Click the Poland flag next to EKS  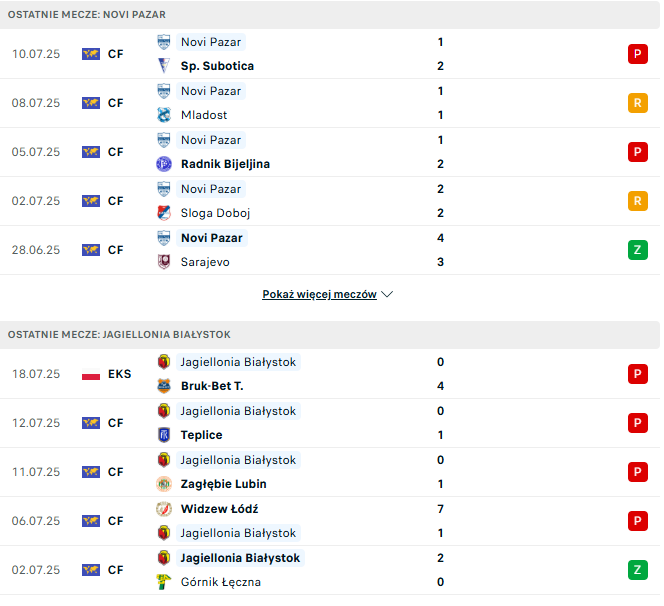click(x=91, y=374)
